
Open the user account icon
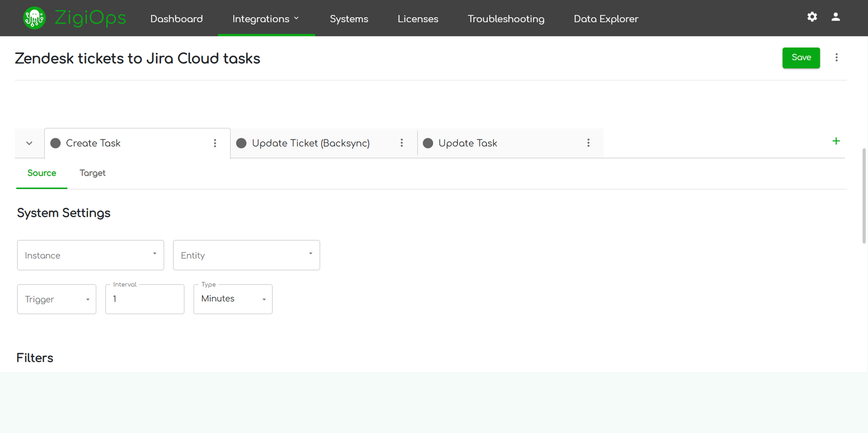point(836,17)
